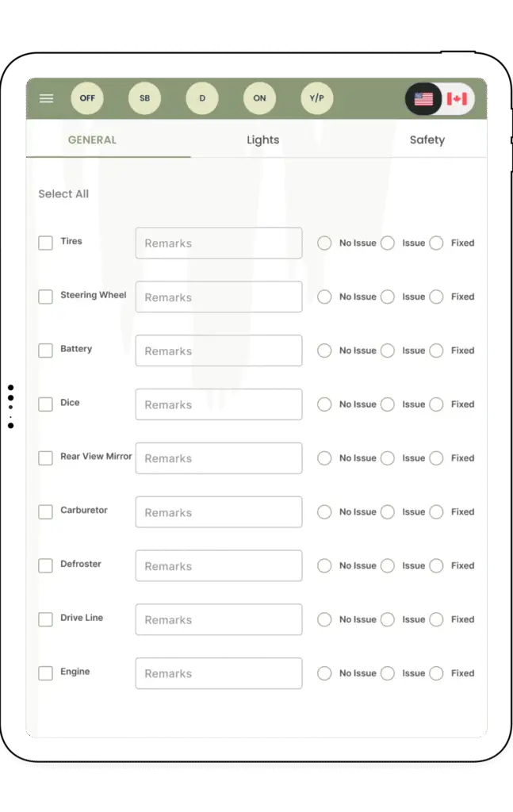Switch to the Canada flag
Screen dimensions: 513x812
(x=457, y=99)
